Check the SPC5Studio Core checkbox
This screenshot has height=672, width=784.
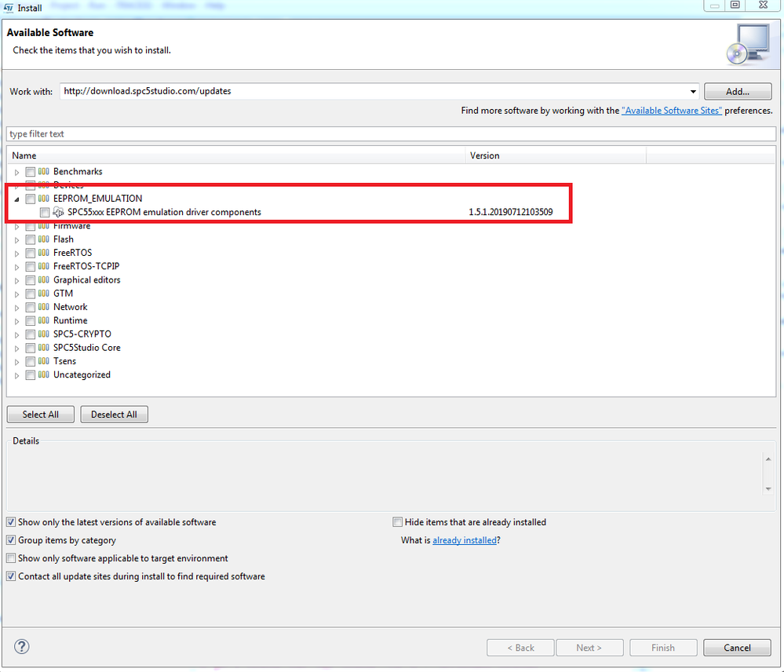point(31,348)
